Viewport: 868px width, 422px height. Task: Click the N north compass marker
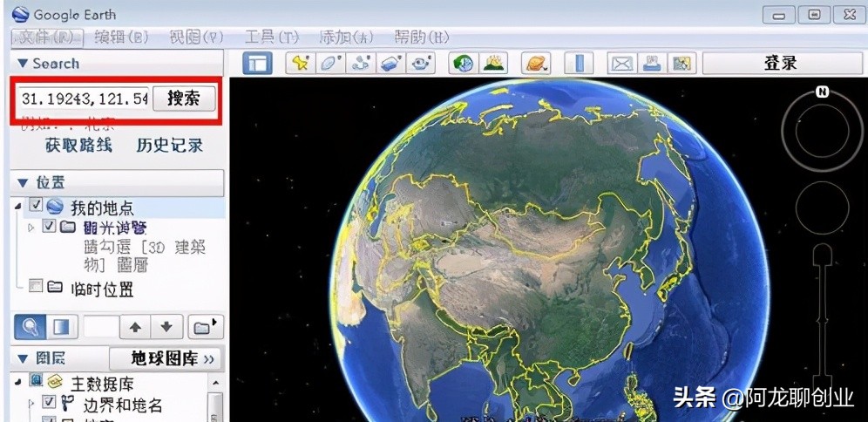(x=823, y=92)
